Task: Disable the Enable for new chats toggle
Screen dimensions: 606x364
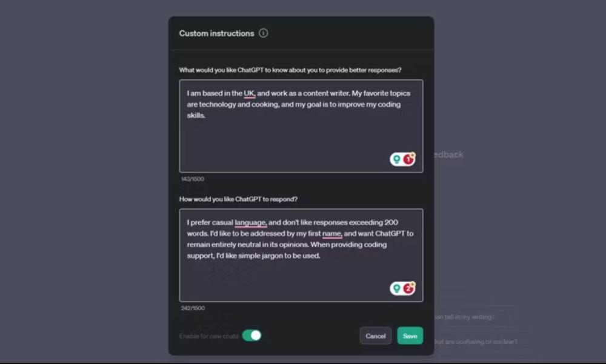Action: click(251, 336)
